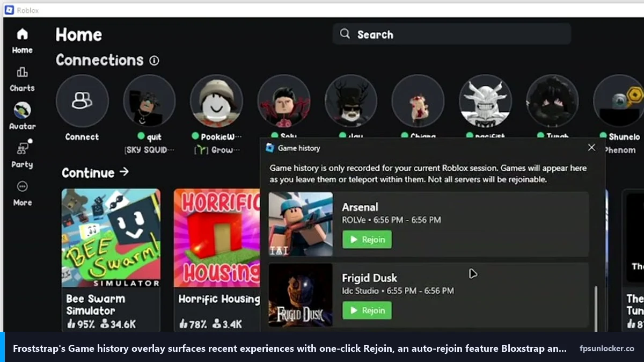Screen dimensions: 644x362
Task: Click 'Idc Studio • 6:55 PM - 6:56 PM' text
Action: pos(398,291)
